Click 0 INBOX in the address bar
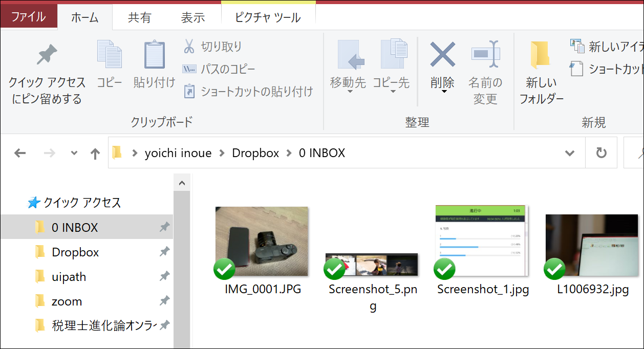The height and width of the screenshot is (349, 644). pyautogui.click(x=322, y=153)
